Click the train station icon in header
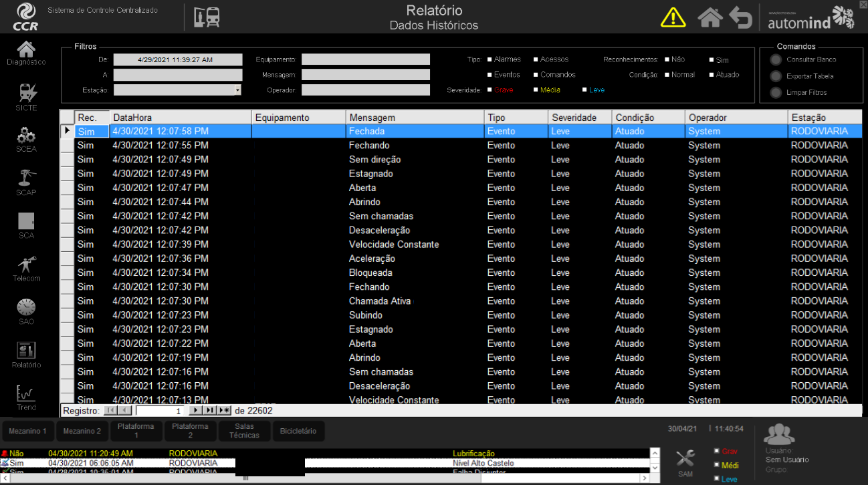868x485 pixels. coord(207,17)
